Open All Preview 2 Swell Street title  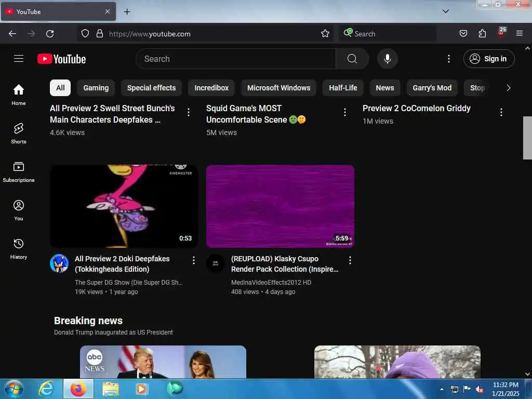(x=112, y=114)
